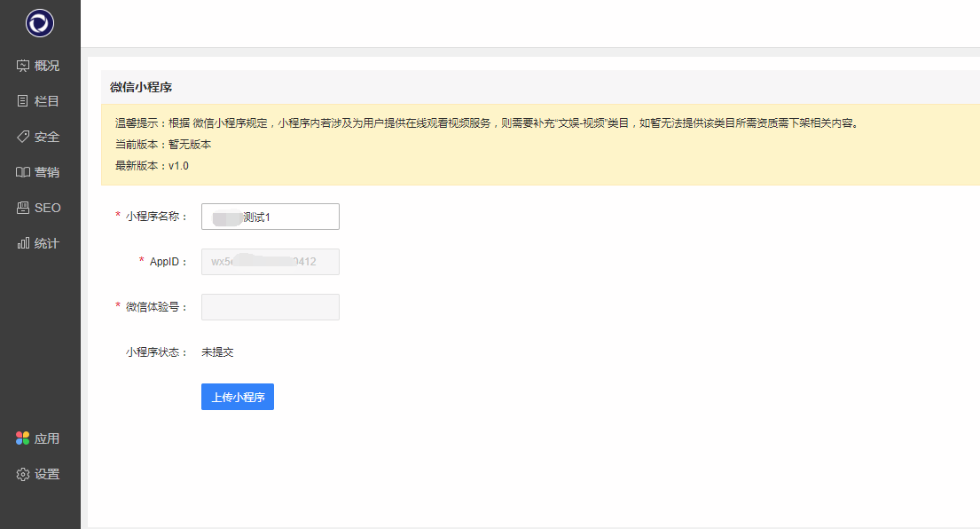Viewport: 980px width, 529px height.
Task: Click the AppID input field
Action: pos(270,261)
